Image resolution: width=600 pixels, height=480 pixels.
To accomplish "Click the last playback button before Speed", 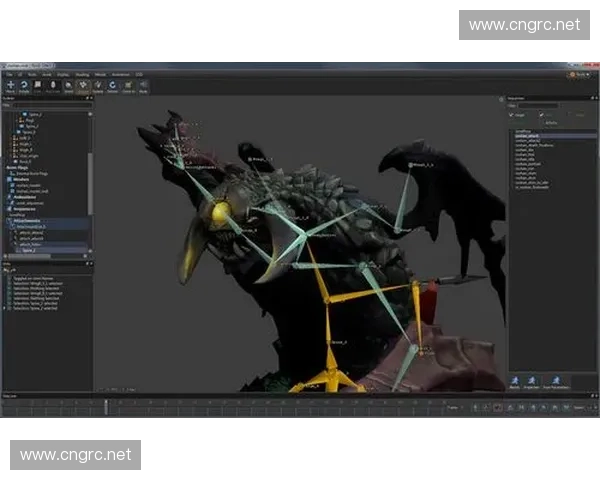I will pos(566,408).
